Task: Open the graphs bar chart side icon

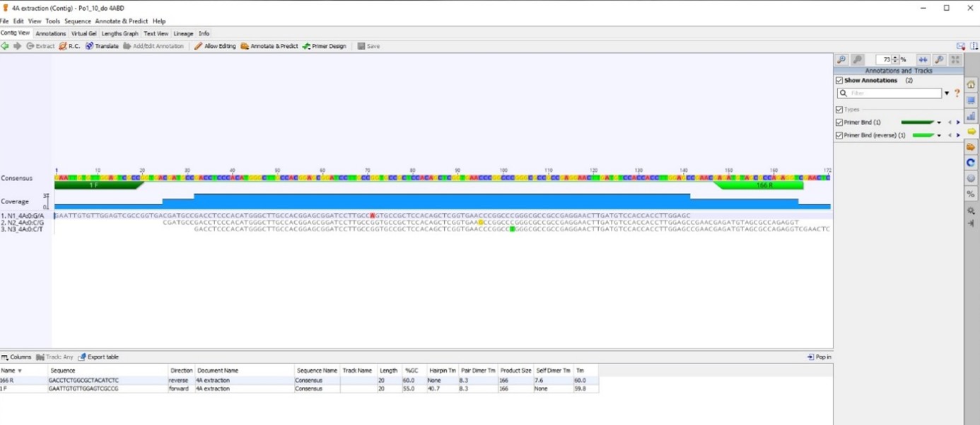Action: tap(972, 116)
